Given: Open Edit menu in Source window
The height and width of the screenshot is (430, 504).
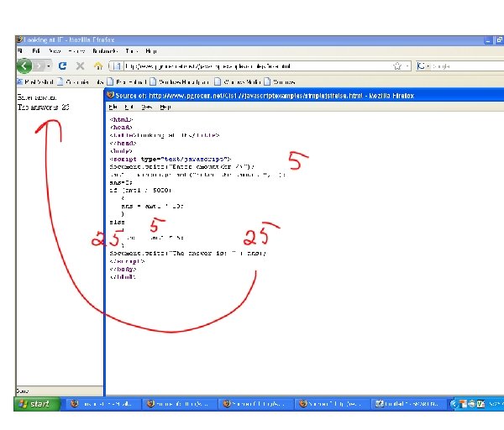Looking at the screenshot, I should click(129, 107).
